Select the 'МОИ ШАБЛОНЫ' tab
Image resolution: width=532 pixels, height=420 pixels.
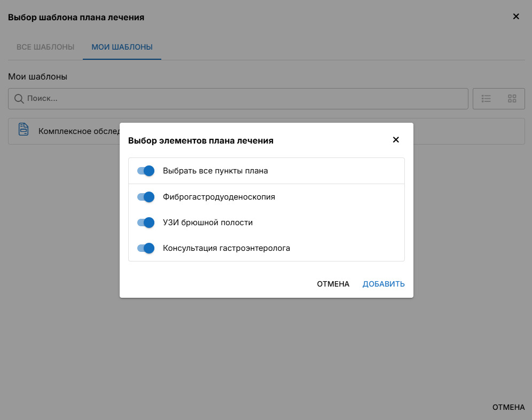pos(122,47)
